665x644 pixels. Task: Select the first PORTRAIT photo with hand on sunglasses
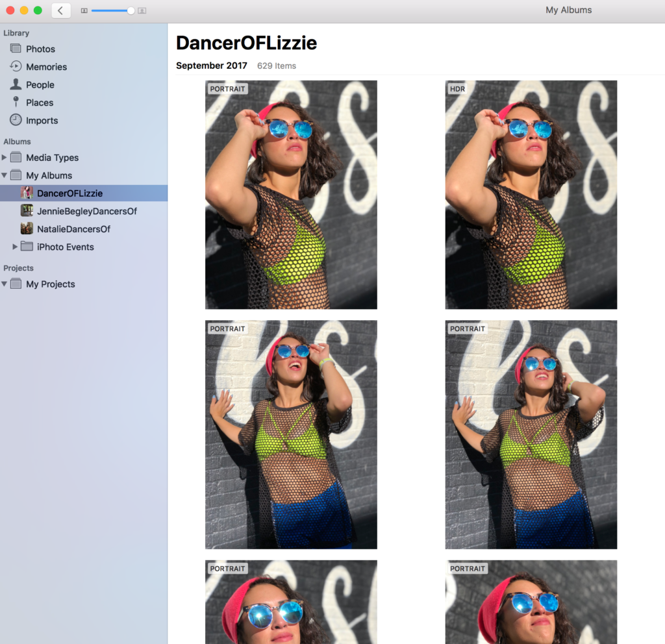coord(291,195)
